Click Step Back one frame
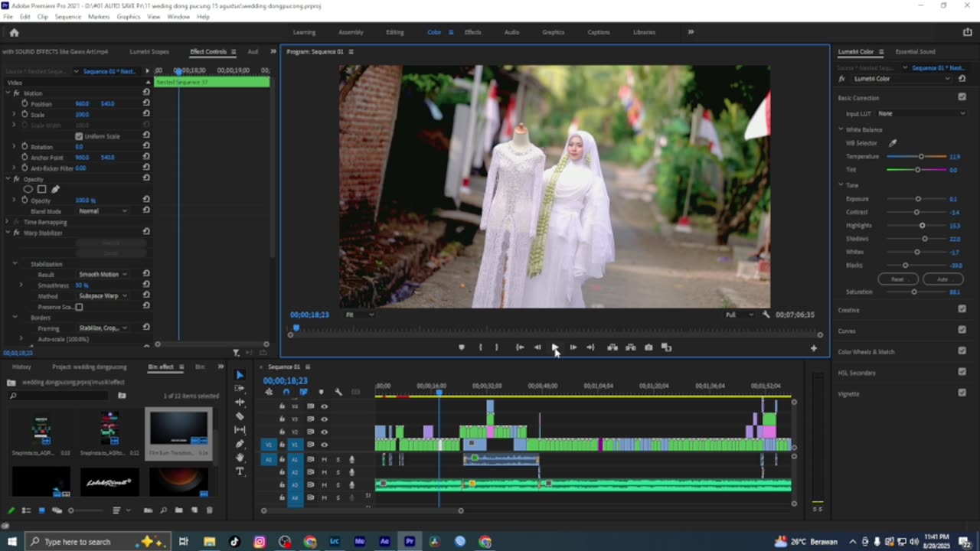 537,347
